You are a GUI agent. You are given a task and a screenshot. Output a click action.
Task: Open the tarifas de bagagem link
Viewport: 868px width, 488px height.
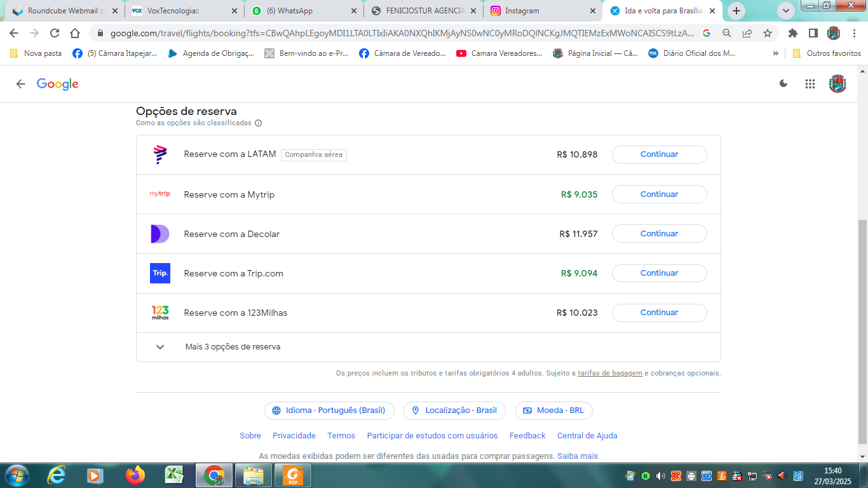tap(609, 374)
